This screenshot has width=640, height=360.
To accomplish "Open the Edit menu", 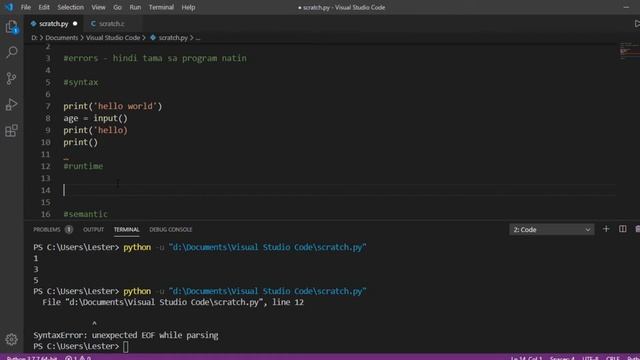I will tap(44, 7).
